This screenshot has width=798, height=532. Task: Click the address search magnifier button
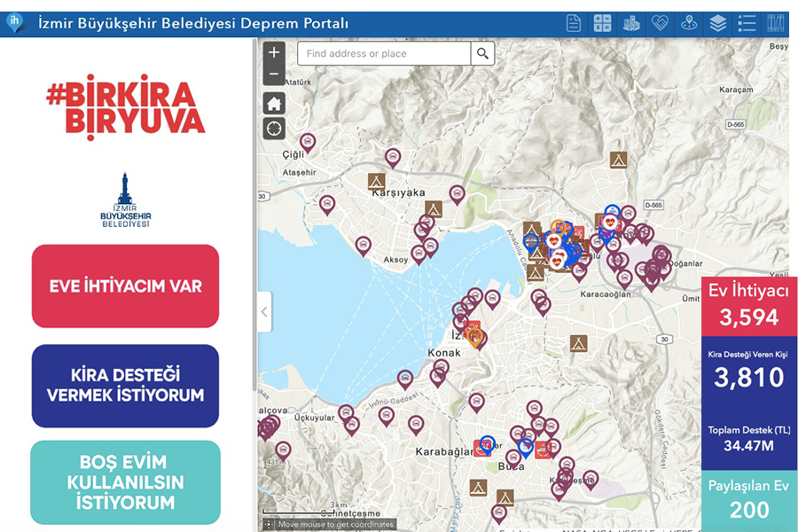(x=482, y=54)
